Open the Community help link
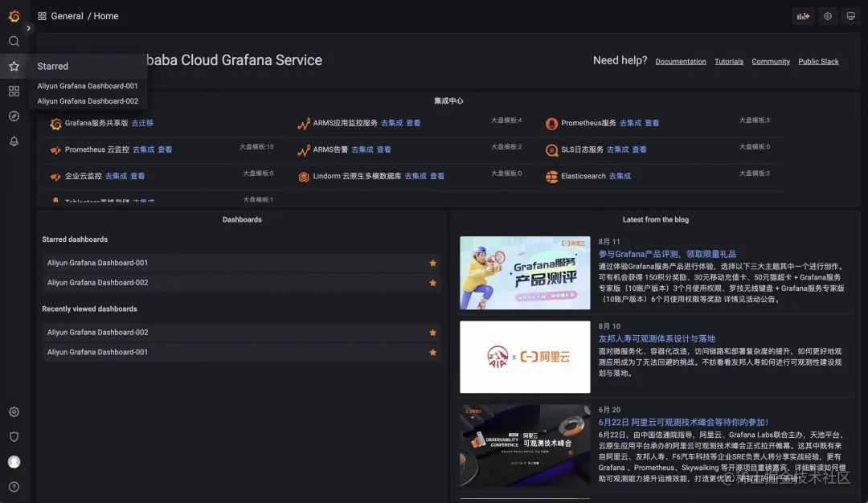This screenshot has width=868, height=503. [771, 61]
